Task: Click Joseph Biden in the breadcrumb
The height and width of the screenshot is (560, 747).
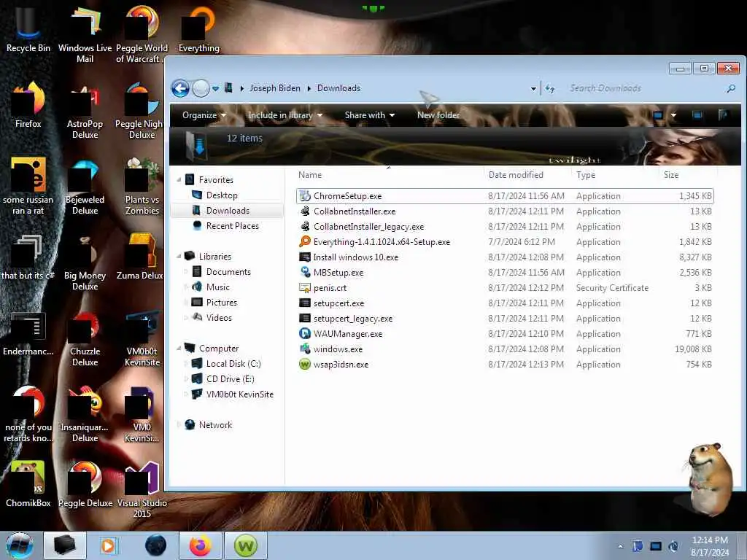Action: [x=275, y=88]
